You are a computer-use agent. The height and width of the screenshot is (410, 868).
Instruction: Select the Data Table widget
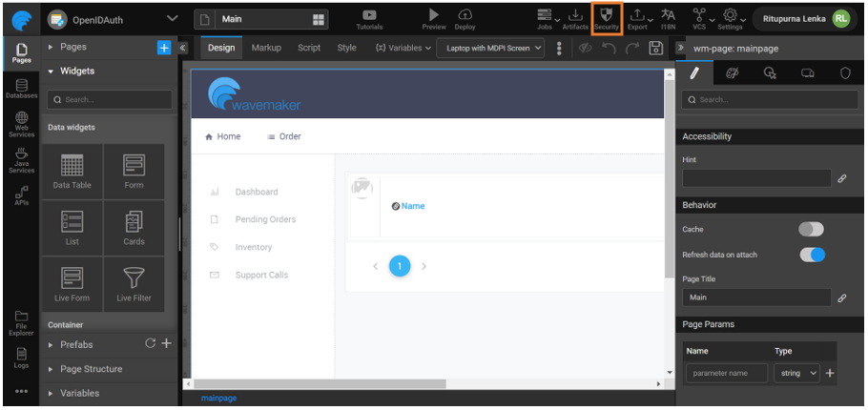point(72,172)
